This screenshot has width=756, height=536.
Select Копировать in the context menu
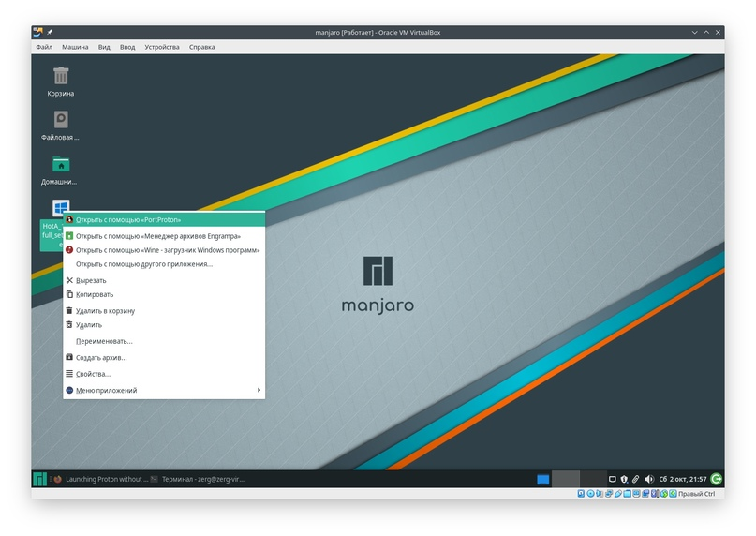tap(164, 294)
